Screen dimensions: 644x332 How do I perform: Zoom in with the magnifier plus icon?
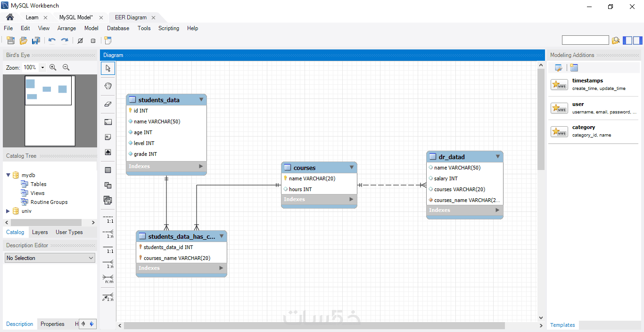click(x=53, y=67)
